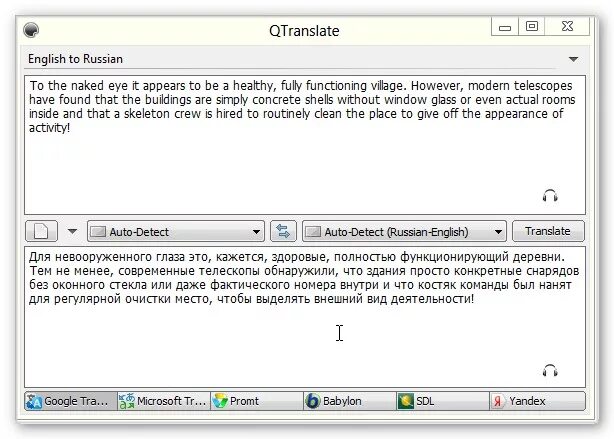Open the Auto-Detect (Russian-English) target dropdown

[x=404, y=231]
